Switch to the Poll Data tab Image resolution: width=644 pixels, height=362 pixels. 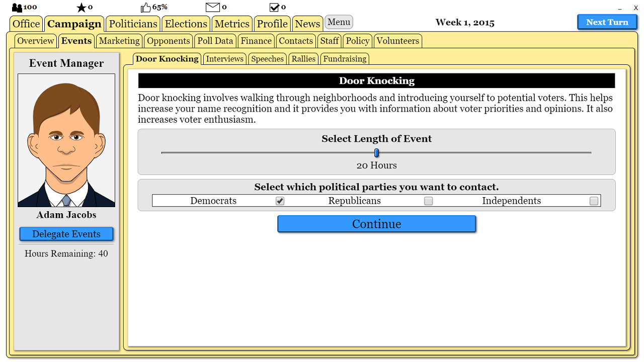215,41
